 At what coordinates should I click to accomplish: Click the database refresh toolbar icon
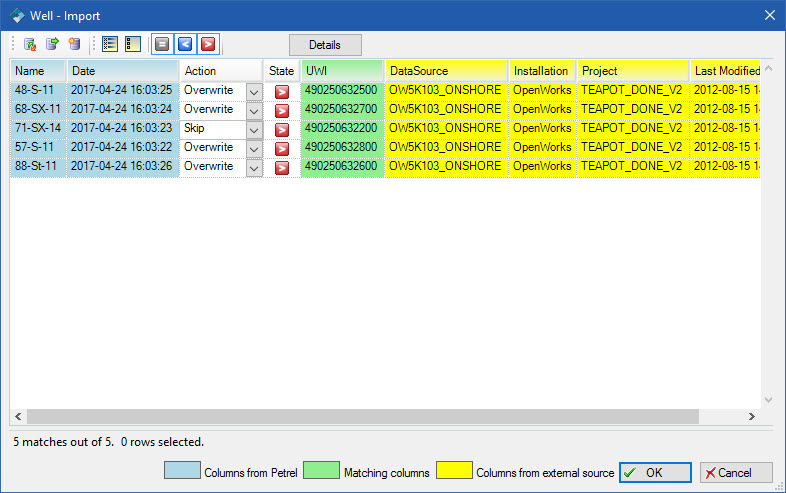coord(30,45)
